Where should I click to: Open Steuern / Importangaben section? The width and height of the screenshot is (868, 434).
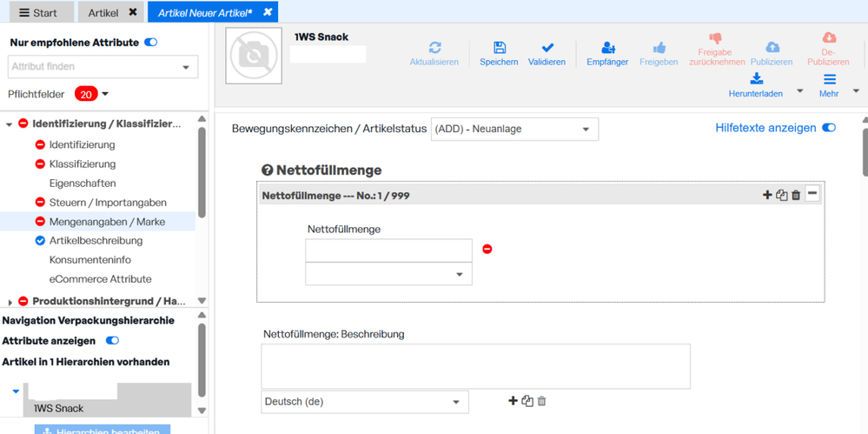[x=108, y=203]
